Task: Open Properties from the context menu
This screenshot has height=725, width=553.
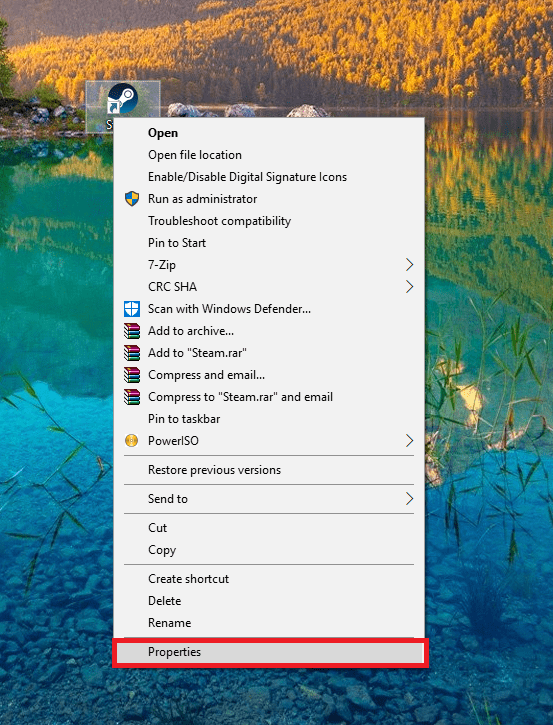Action: (x=270, y=652)
